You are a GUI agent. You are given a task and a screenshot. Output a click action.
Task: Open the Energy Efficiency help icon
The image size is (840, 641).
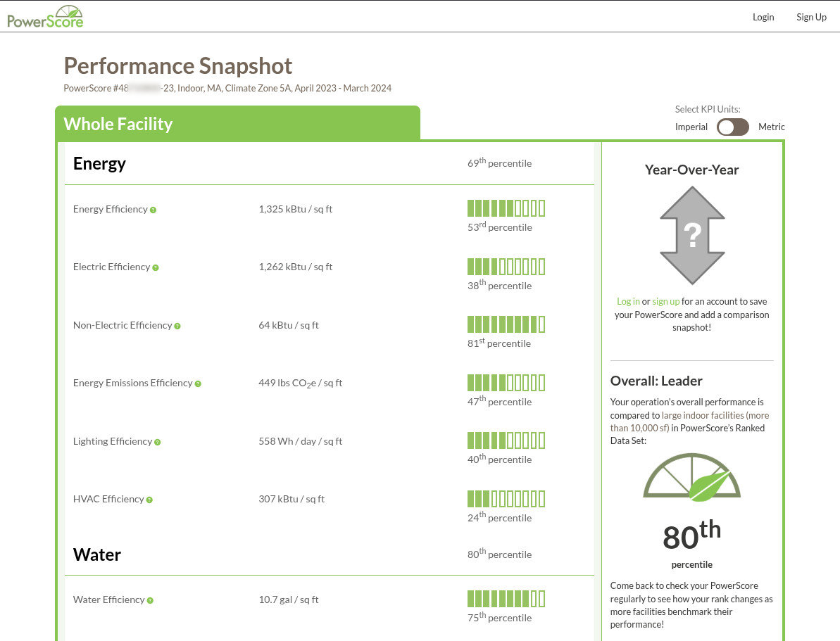click(153, 210)
